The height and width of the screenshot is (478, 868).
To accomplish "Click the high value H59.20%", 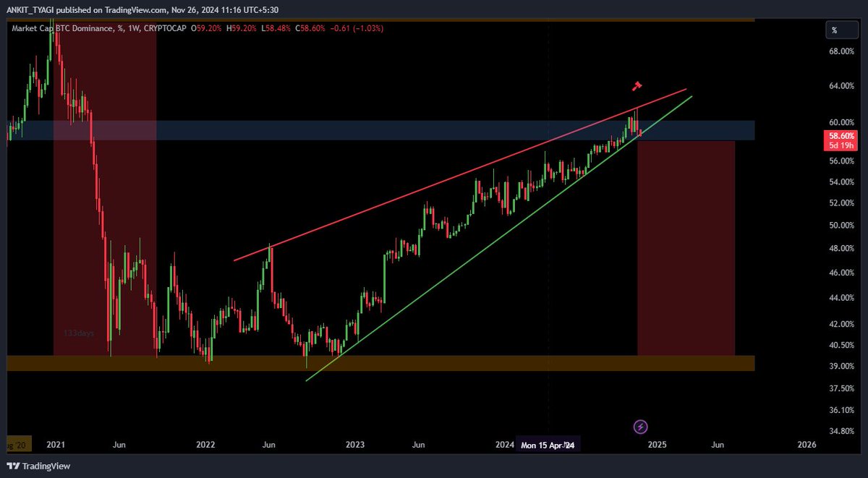I will click(242, 28).
